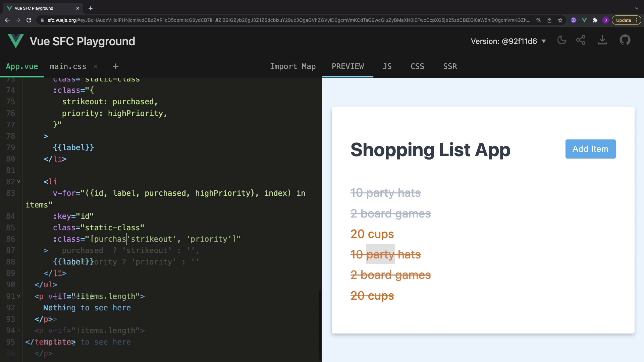Viewport: 644px width, 362px height.
Task: Open browser extensions puzzle icon
Action: click(595, 20)
